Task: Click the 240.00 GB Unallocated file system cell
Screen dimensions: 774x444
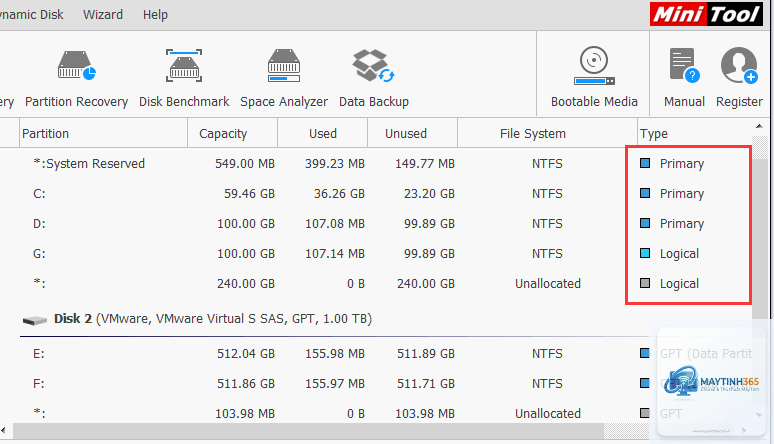Action: click(547, 283)
